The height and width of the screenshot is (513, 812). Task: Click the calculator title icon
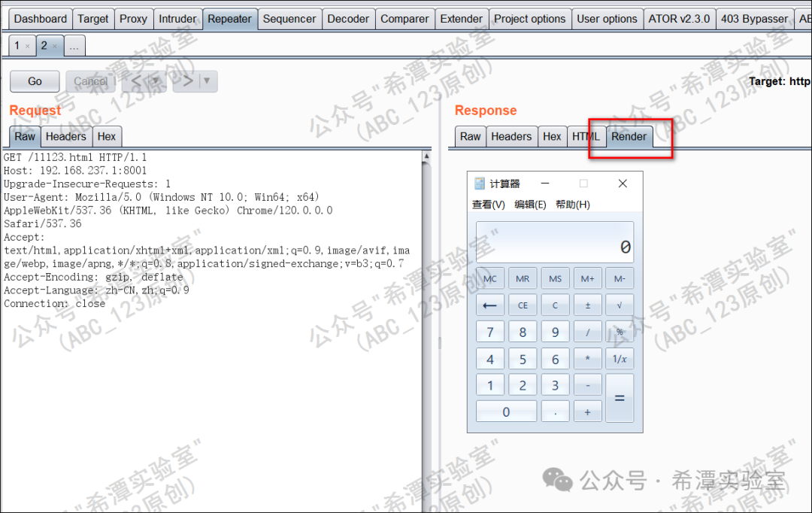click(x=480, y=184)
